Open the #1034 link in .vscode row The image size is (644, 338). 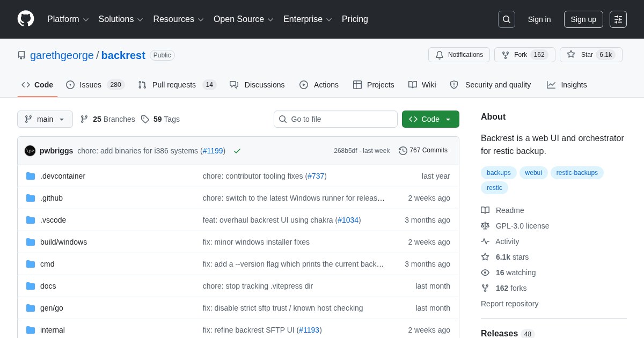pos(348,220)
